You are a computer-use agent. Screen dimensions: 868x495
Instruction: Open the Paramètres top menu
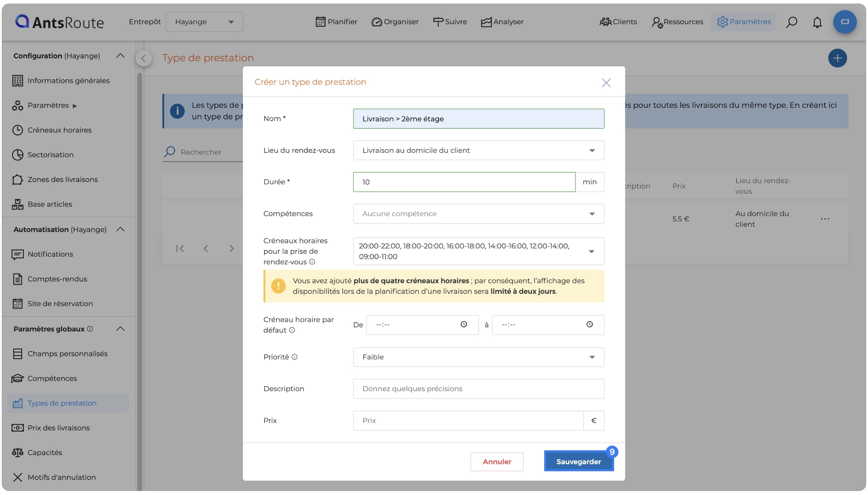tap(744, 22)
